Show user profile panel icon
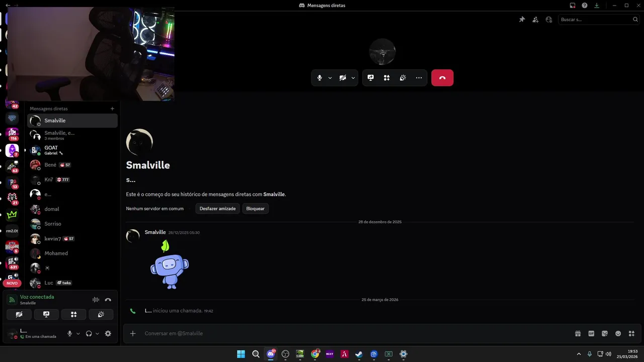The width and height of the screenshot is (644, 362). click(x=549, y=20)
